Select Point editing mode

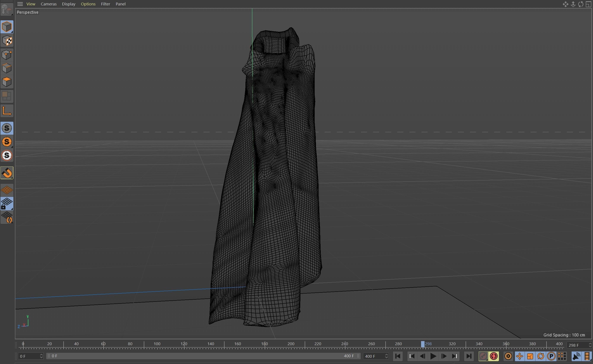[7, 55]
